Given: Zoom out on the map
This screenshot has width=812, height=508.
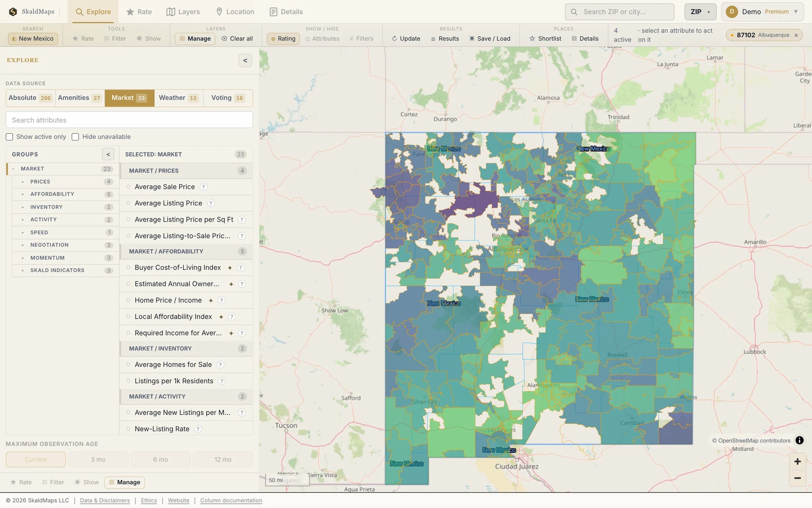Looking at the screenshot, I should point(797,478).
